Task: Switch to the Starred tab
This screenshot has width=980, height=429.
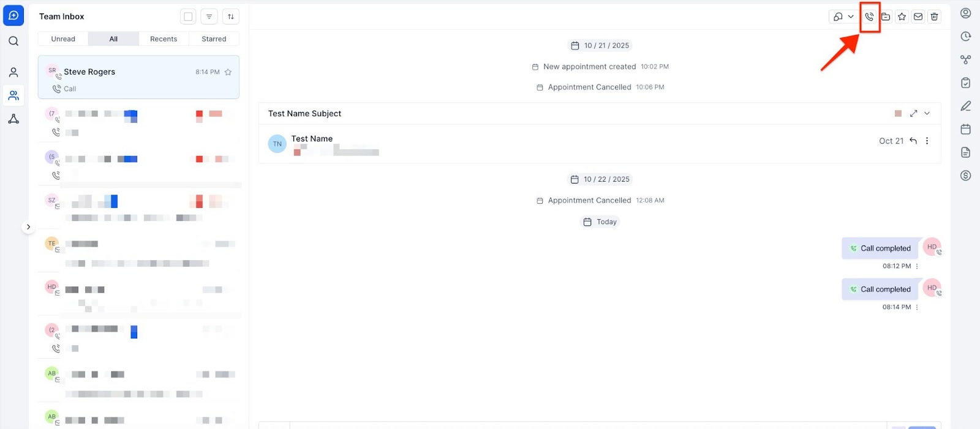Action: (214, 39)
